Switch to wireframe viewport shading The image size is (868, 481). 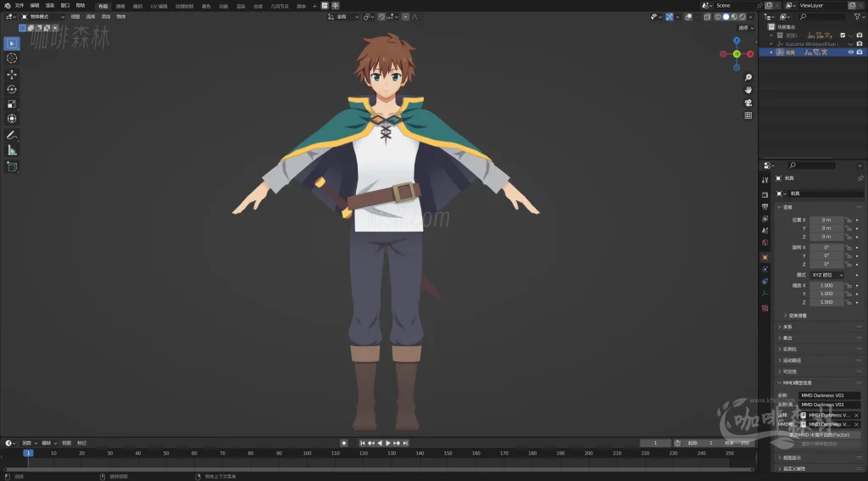point(718,17)
